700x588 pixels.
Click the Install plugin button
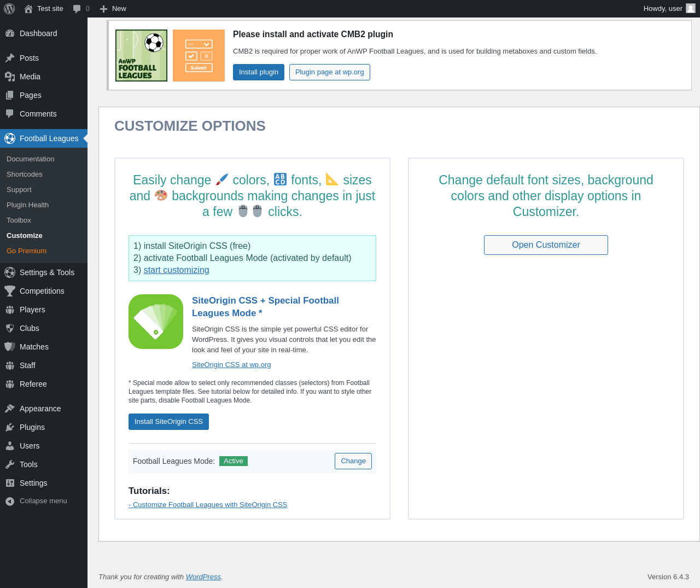(259, 72)
